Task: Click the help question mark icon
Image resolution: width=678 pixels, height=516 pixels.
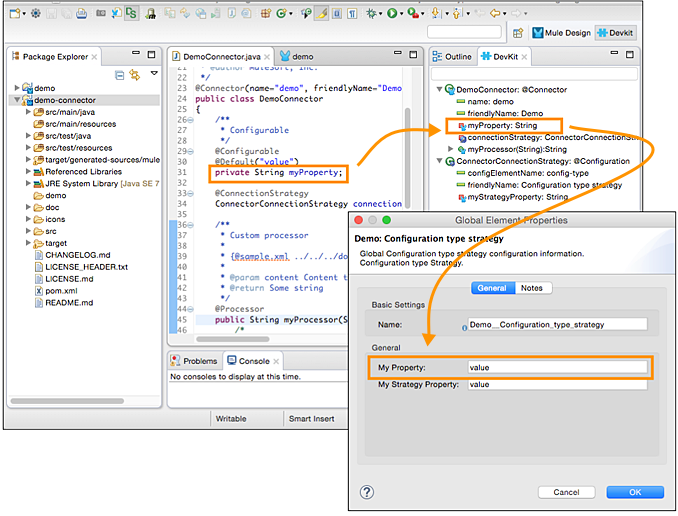Action: click(367, 492)
